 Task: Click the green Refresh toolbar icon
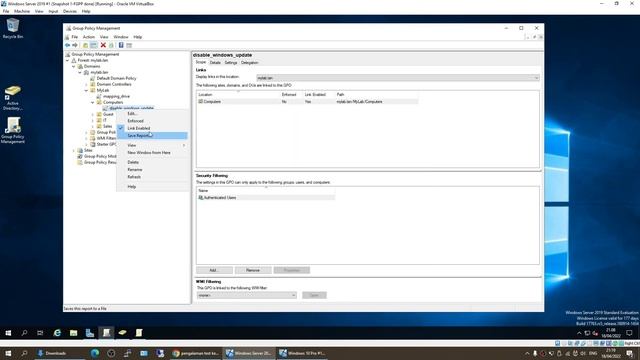[111, 45]
